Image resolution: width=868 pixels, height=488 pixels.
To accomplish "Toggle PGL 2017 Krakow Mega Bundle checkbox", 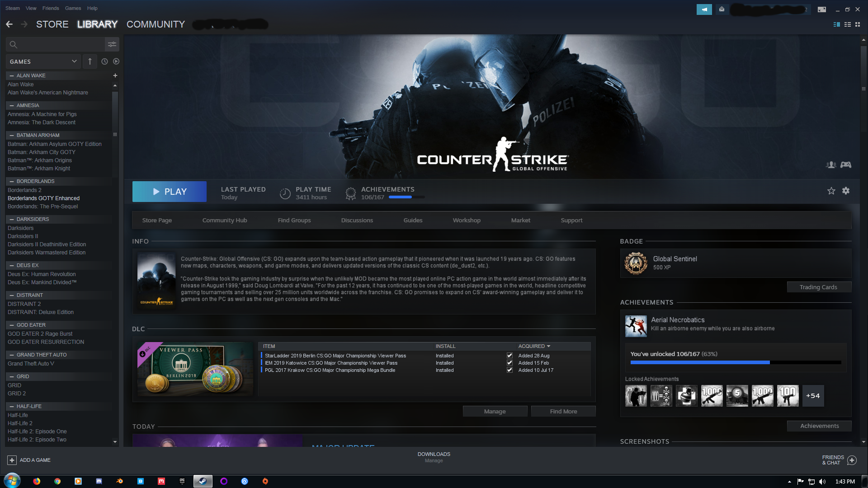I will click(509, 370).
